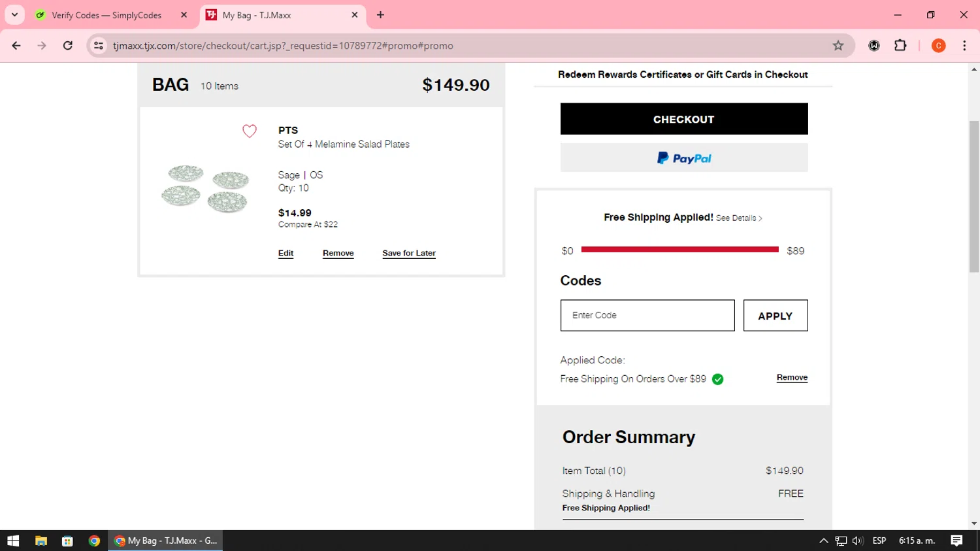Click the Compare At $22 text

click(308, 224)
